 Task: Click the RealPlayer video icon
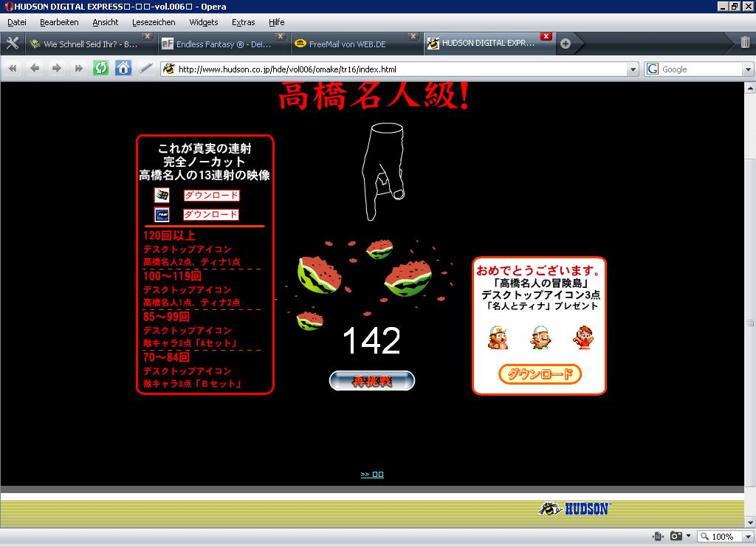pyautogui.click(x=162, y=215)
